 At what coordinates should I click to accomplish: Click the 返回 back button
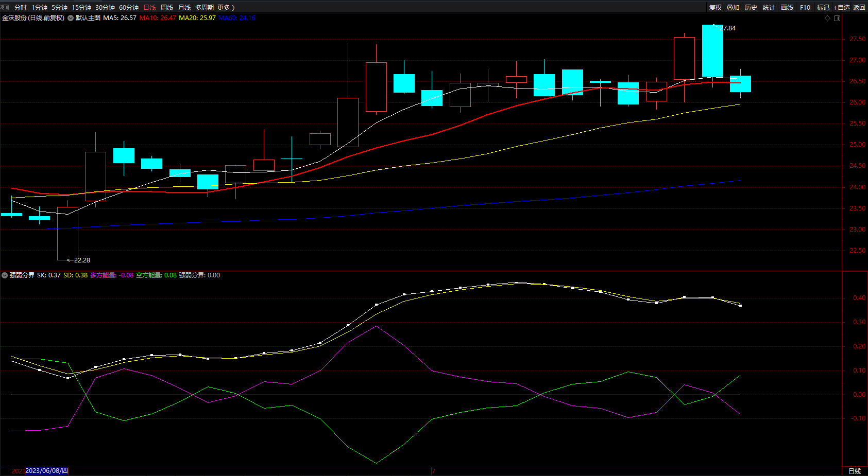click(859, 7)
